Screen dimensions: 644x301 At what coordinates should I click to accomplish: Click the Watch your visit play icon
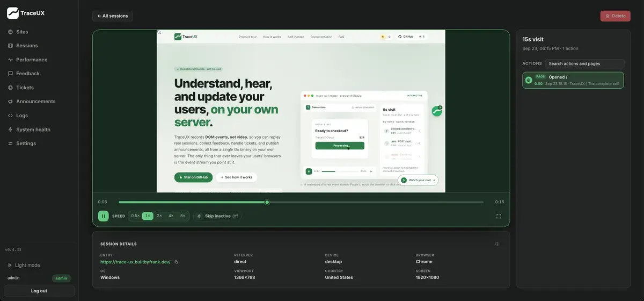click(404, 180)
